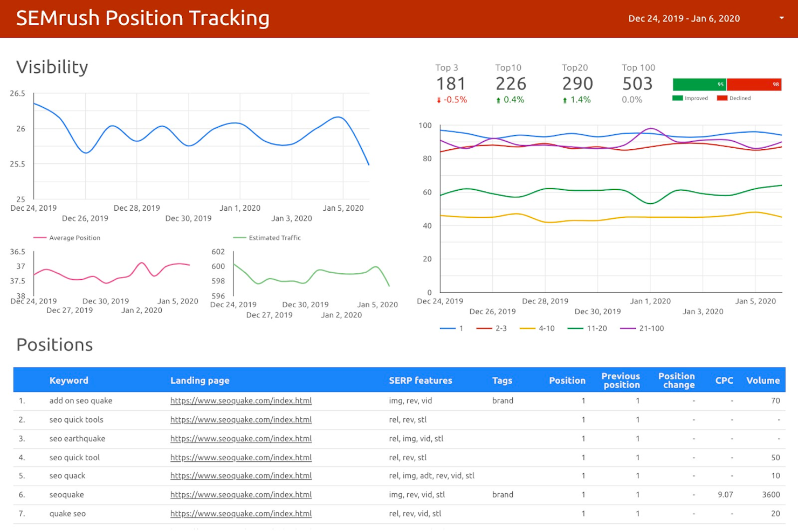Open landing page link for 'seo quack'
798x532 pixels.
pos(241,476)
